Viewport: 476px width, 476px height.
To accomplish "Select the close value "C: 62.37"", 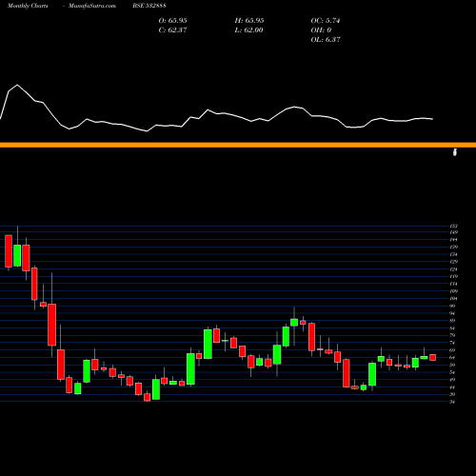I will (172, 30).
